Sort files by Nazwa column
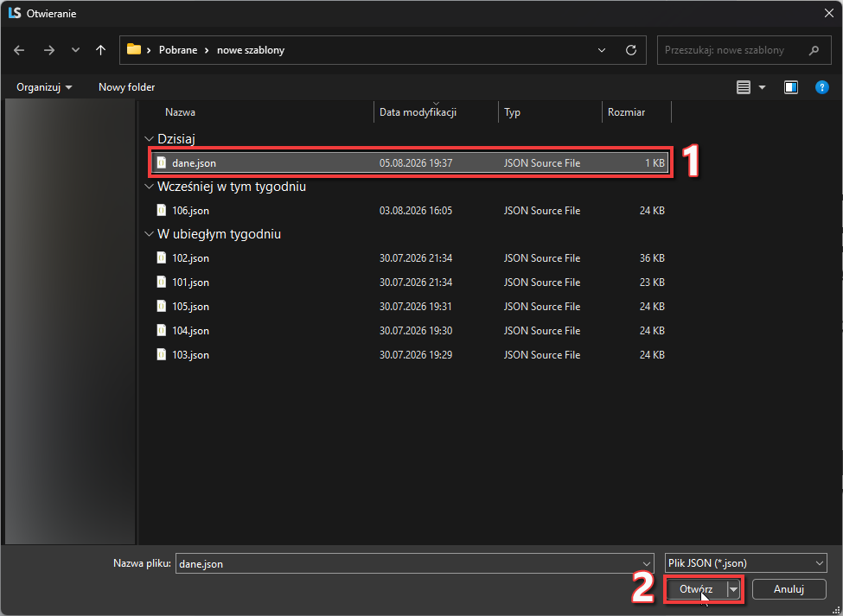 click(x=180, y=112)
